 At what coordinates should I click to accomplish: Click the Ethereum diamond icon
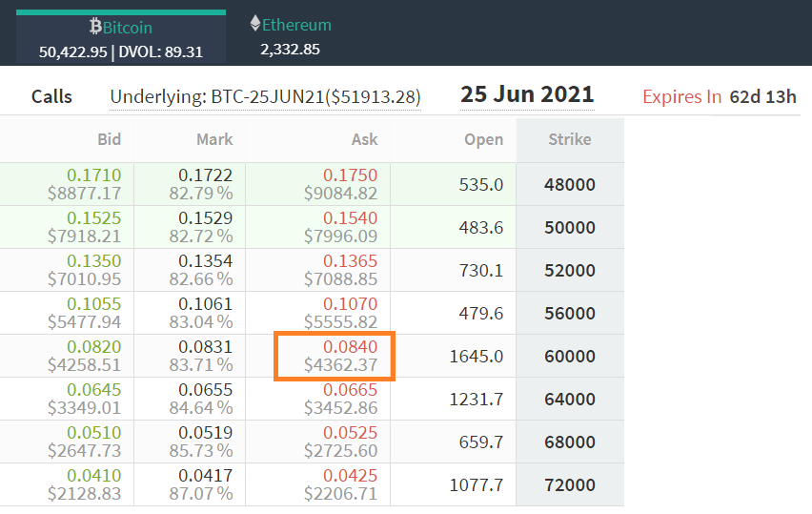pos(254,24)
